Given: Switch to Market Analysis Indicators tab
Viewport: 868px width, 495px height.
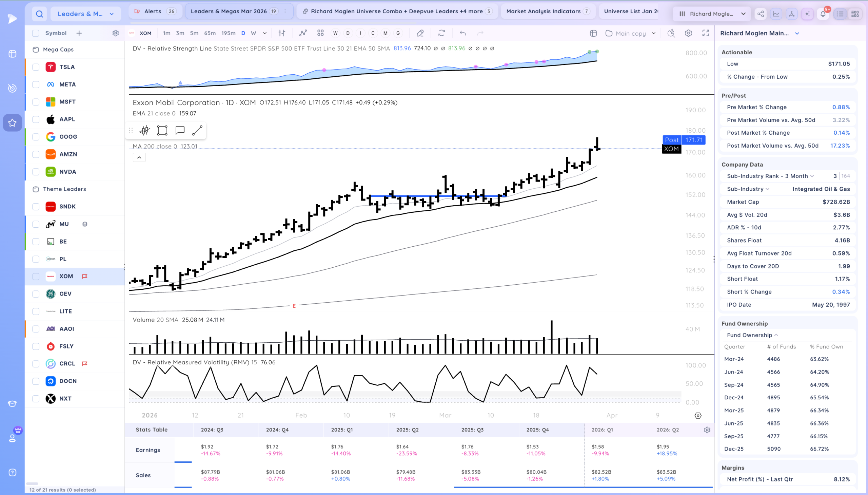Looking at the screenshot, I should (548, 11).
